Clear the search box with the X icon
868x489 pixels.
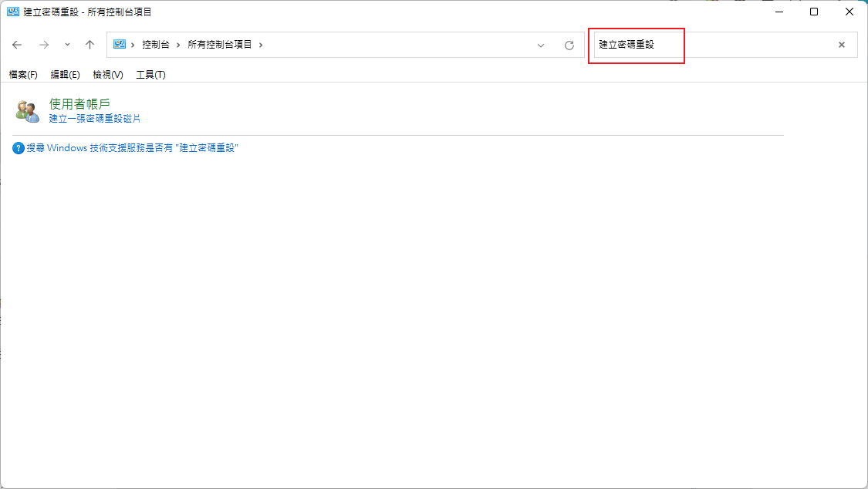(841, 45)
